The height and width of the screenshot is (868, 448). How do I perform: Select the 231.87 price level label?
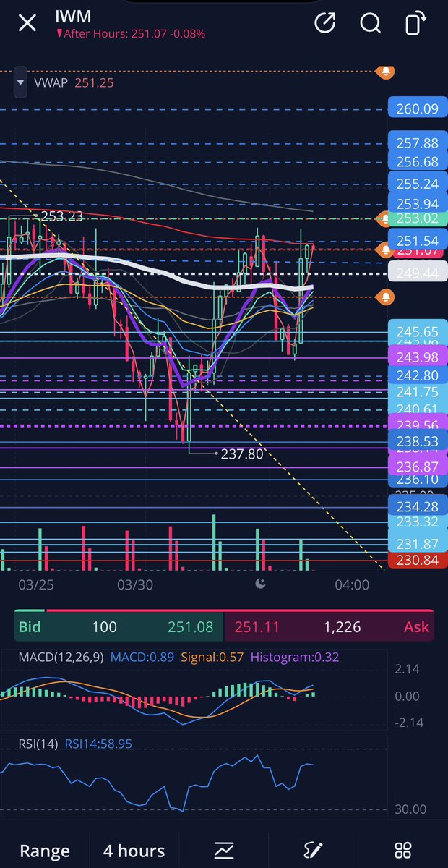click(x=418, y=545)
